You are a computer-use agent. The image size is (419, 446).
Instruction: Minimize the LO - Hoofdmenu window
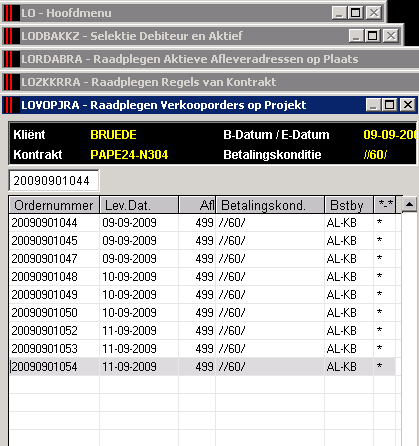pos(339,13)
